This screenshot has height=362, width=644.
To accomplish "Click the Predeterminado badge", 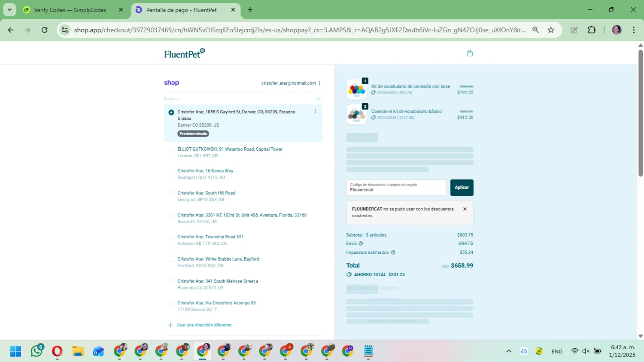I will (x=193, y=134).
